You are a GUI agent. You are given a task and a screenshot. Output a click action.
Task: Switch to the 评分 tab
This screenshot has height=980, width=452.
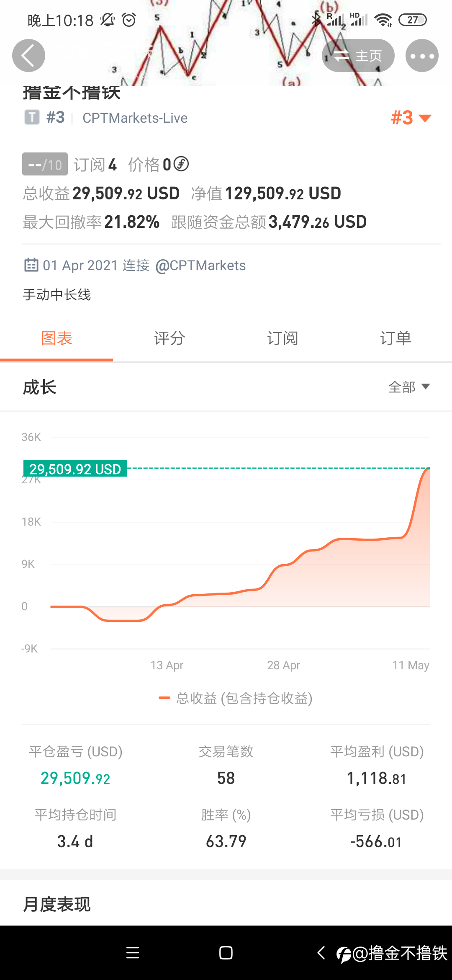169,338
